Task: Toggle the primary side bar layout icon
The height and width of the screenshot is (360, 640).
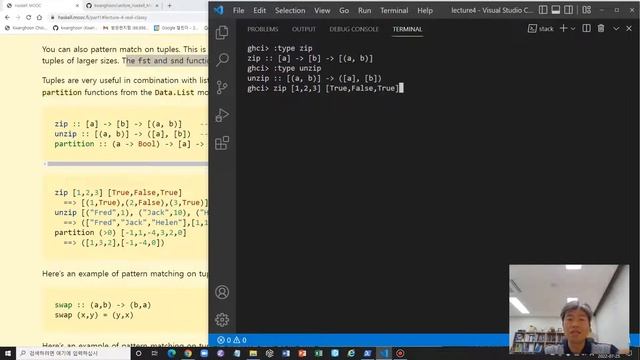Action: (x=543, y=10)
